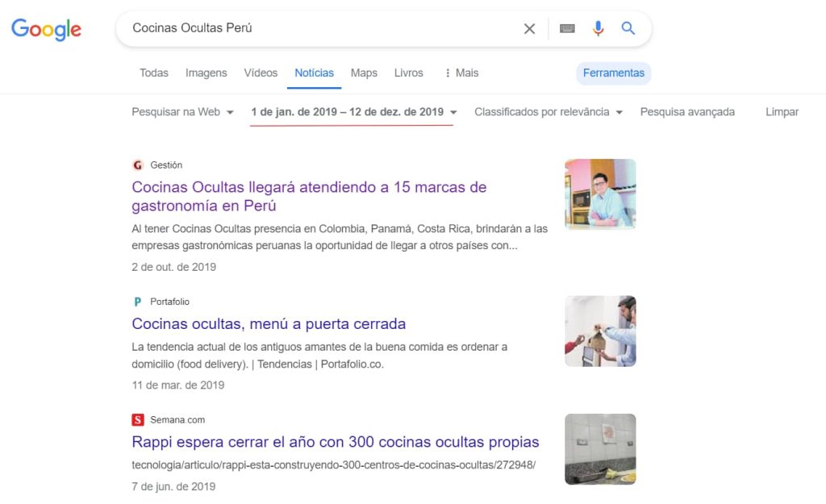Open the date range filter dropdown
Screen dimensions: 826x504
coord(353,111)
